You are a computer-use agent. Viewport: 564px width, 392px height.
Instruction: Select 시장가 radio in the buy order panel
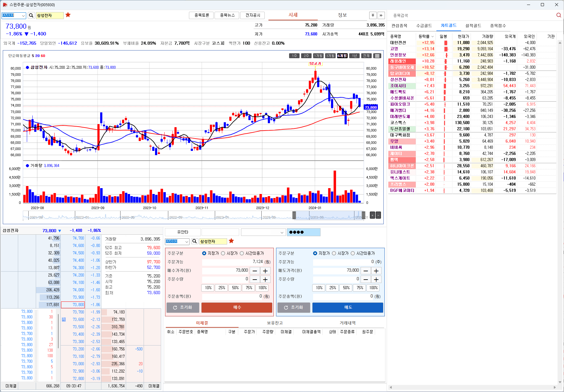(223, 253)
